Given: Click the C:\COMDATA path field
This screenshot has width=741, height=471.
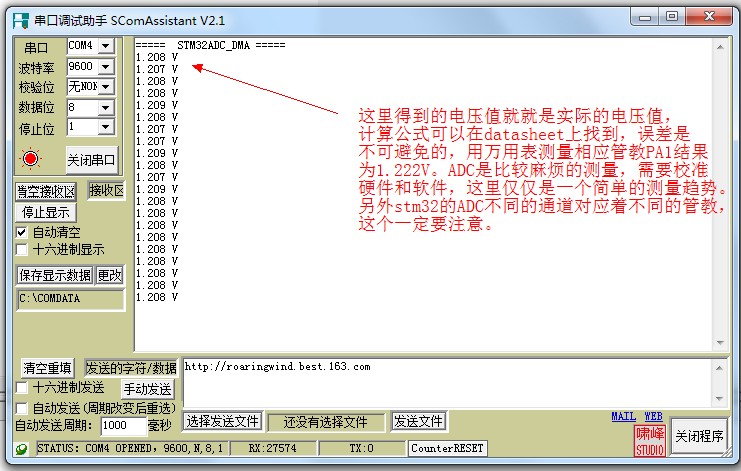Looking at the screenshot, I should [71, 299].
